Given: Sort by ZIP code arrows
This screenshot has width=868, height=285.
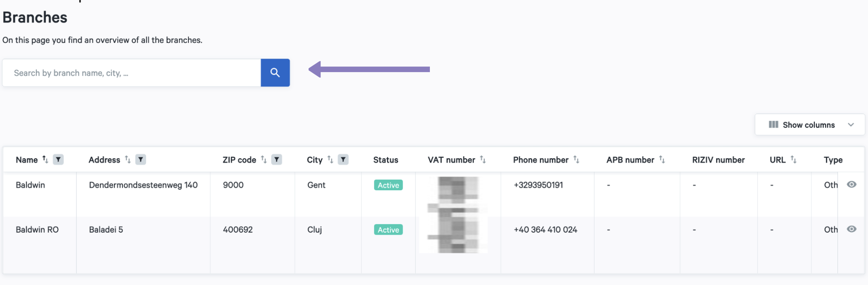Looking at the screenshot, I should (x=264, y=160).
